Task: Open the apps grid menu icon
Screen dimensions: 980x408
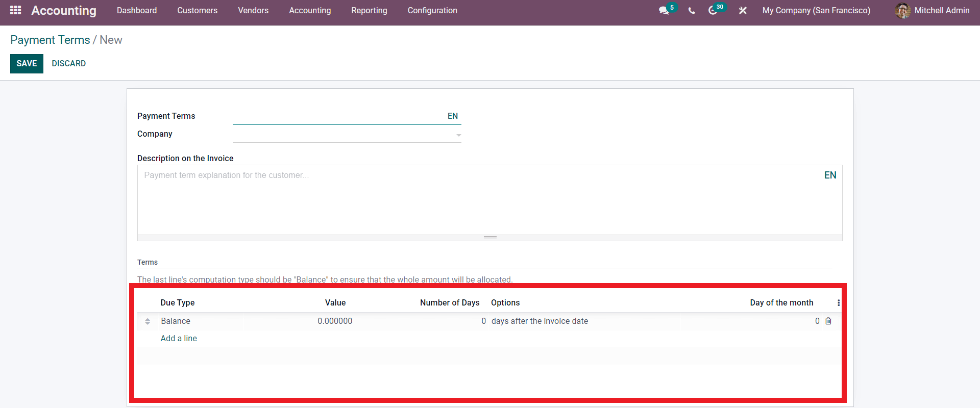Action: click(x=15, y=10)
